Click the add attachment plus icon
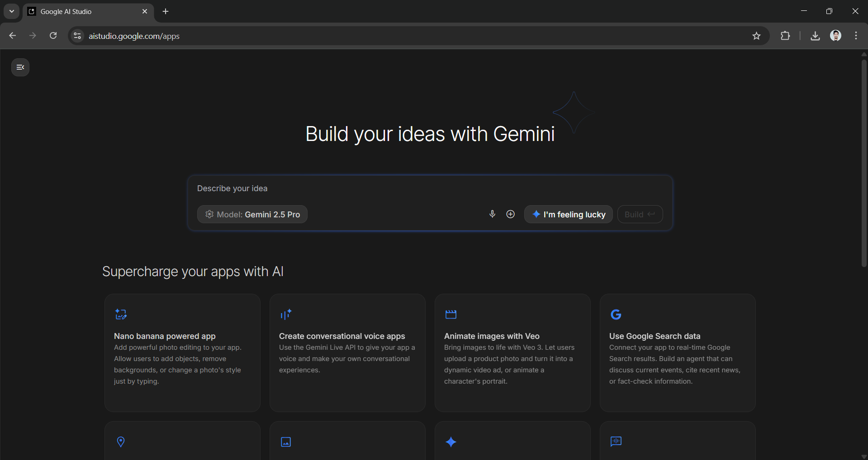Image resolution: width=868 pixels, height=460 pixels. pos(510,214)
